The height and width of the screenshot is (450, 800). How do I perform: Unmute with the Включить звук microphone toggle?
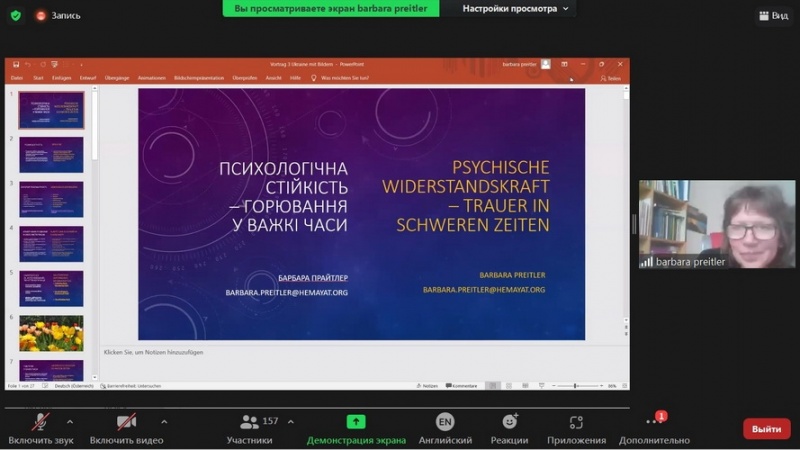[41, 428]
